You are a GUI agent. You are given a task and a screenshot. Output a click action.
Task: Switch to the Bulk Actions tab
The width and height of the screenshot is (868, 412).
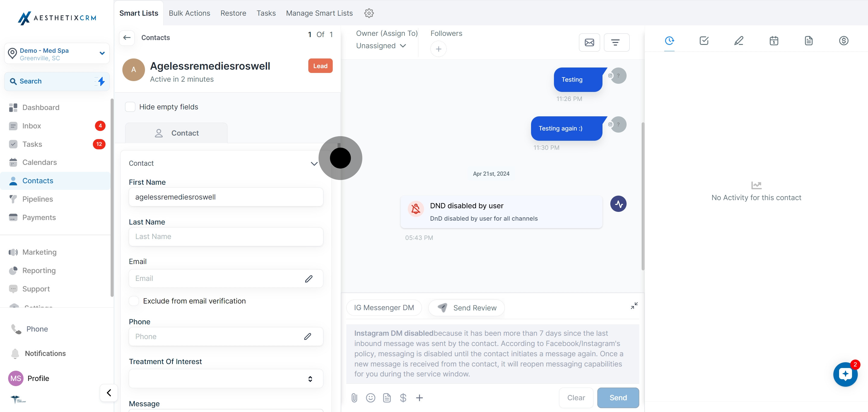pos(189,13)
